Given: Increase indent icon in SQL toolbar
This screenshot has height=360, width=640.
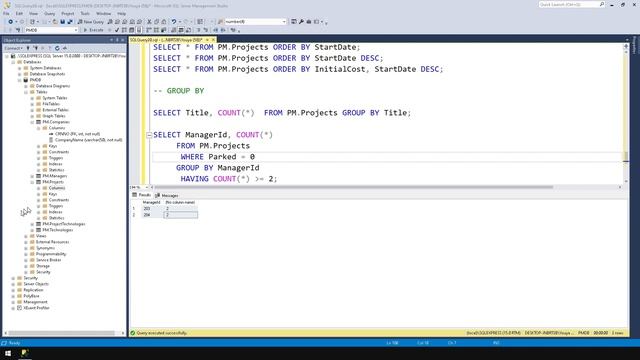Looking at the screenshot, I should (x=223, y=30).
